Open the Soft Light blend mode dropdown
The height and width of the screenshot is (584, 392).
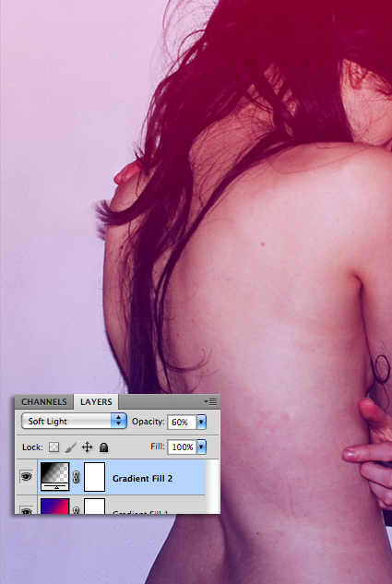pyautogui.click(x=74, y=422)
